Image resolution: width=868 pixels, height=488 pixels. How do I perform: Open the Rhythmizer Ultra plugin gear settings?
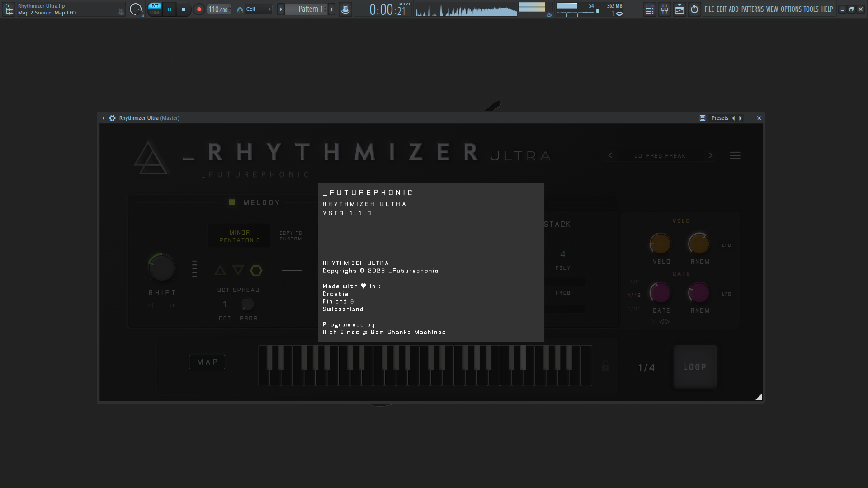[112, 118]
